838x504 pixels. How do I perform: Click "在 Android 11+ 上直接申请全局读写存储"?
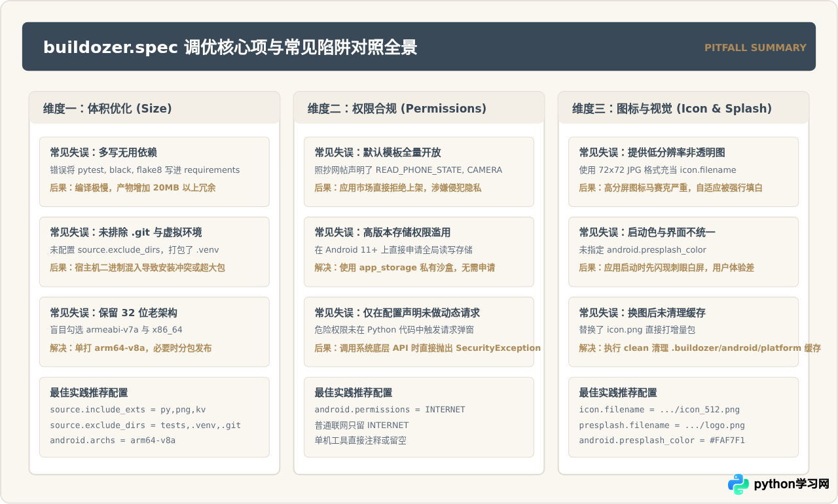[393, 250]
